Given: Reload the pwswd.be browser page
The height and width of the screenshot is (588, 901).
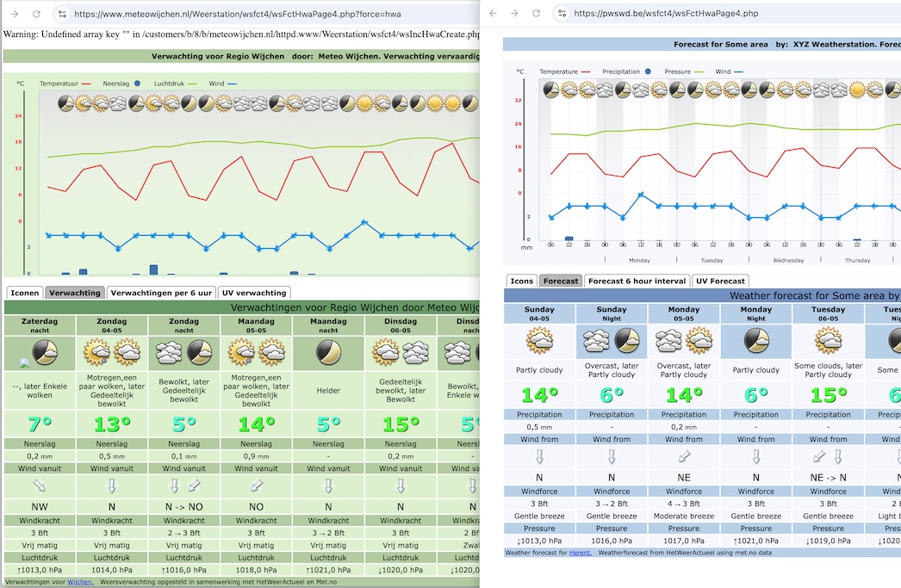Looking at the screenshot, I should click(537, 14).
